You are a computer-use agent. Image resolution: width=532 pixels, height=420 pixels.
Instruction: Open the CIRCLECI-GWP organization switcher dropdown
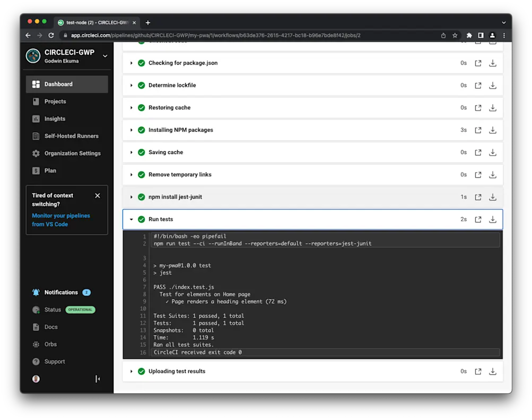105,56
